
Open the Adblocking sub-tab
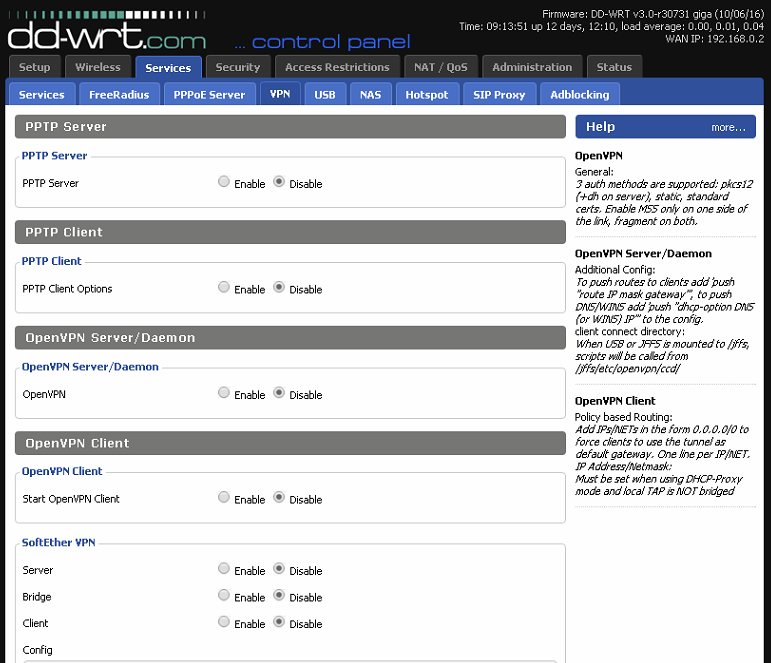[x=580, y=94]
